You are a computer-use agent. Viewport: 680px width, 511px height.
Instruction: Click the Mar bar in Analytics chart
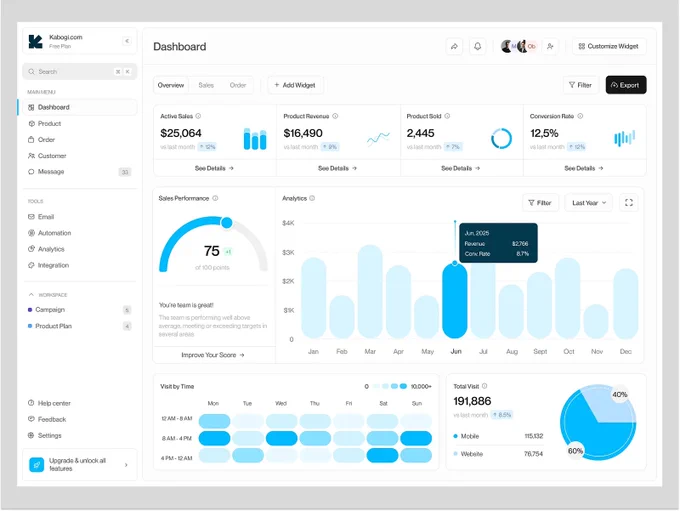point(370,292)
